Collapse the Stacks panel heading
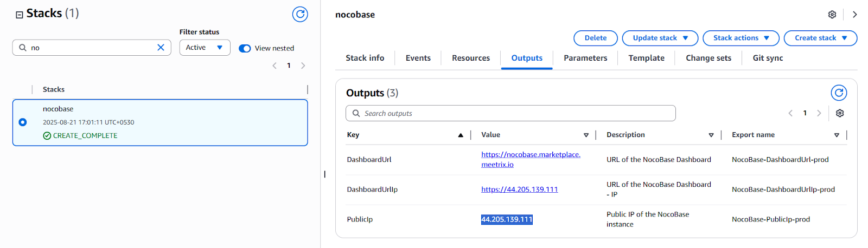The image size is (868, 248). tap(20, 15)
